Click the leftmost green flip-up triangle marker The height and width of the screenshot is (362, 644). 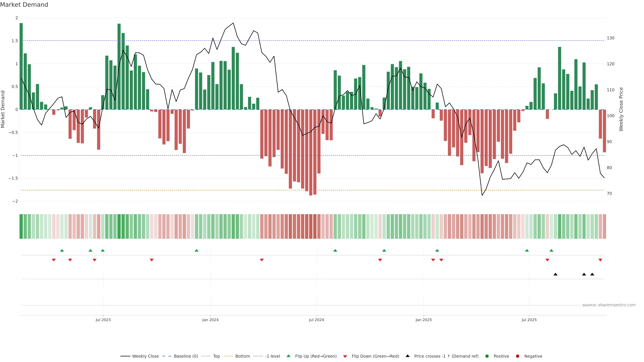(x=62, y=250)
